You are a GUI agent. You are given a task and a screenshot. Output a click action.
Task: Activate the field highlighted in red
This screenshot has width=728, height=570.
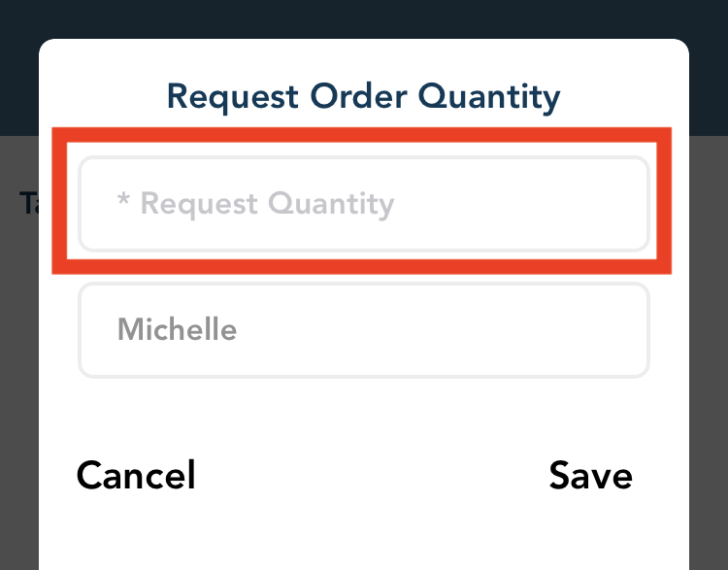[363, 205]
